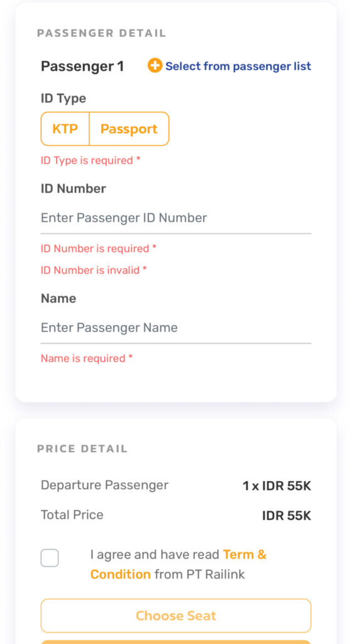Open the Select from passenger list link

[238, 66]
